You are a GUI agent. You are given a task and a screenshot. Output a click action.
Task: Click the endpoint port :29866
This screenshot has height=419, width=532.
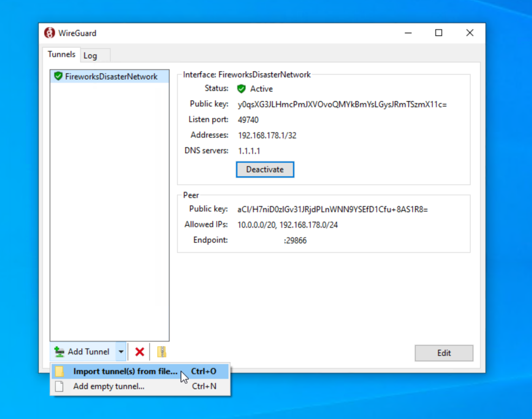(295, 240)
